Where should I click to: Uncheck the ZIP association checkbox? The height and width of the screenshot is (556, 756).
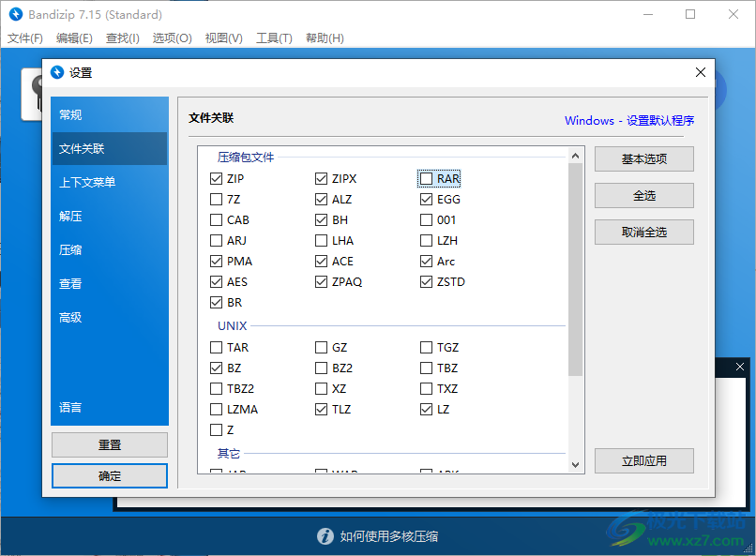[x=216, y=179]
